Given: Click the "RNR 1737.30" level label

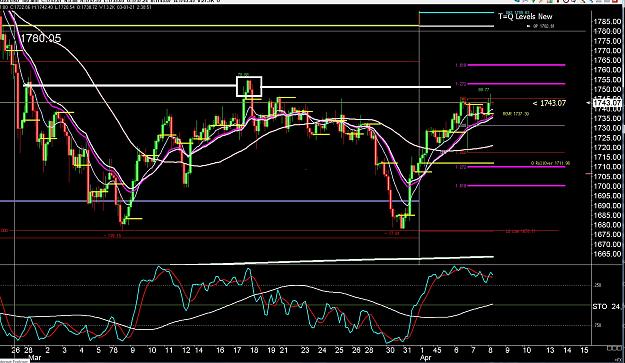Looking at the screenshot, I should click(x=516, y=114).
